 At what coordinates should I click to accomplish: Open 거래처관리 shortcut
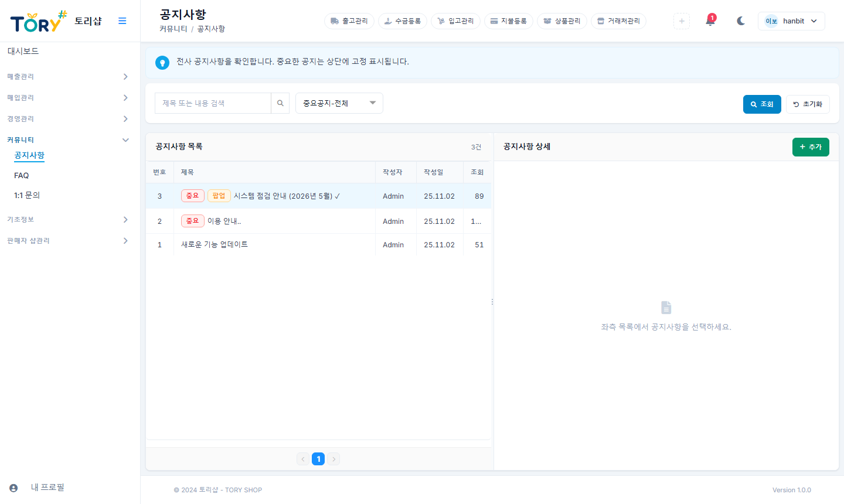pos(619,21)
